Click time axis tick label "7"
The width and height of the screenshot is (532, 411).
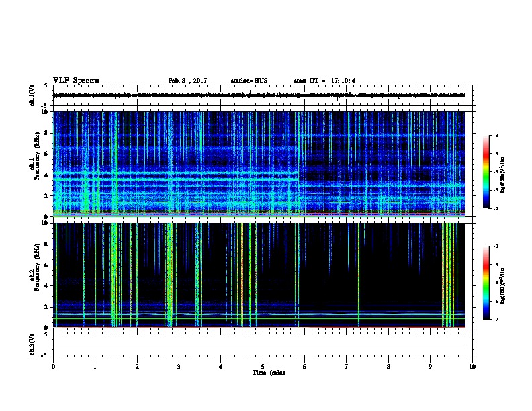point(347,366)
